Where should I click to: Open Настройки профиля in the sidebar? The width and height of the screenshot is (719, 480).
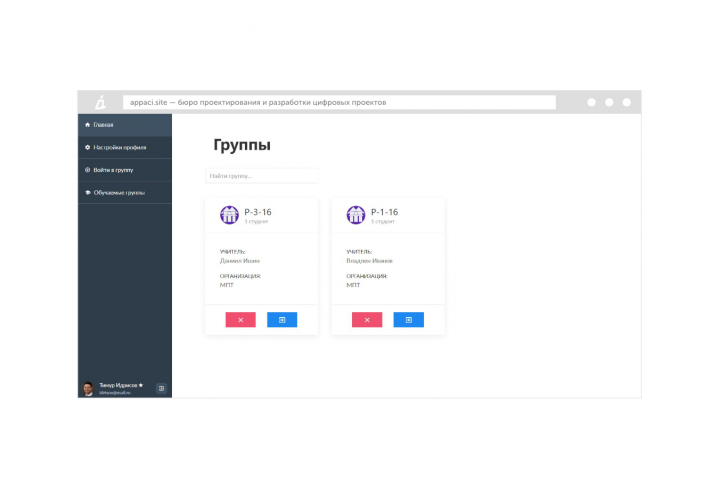(125, 147)
